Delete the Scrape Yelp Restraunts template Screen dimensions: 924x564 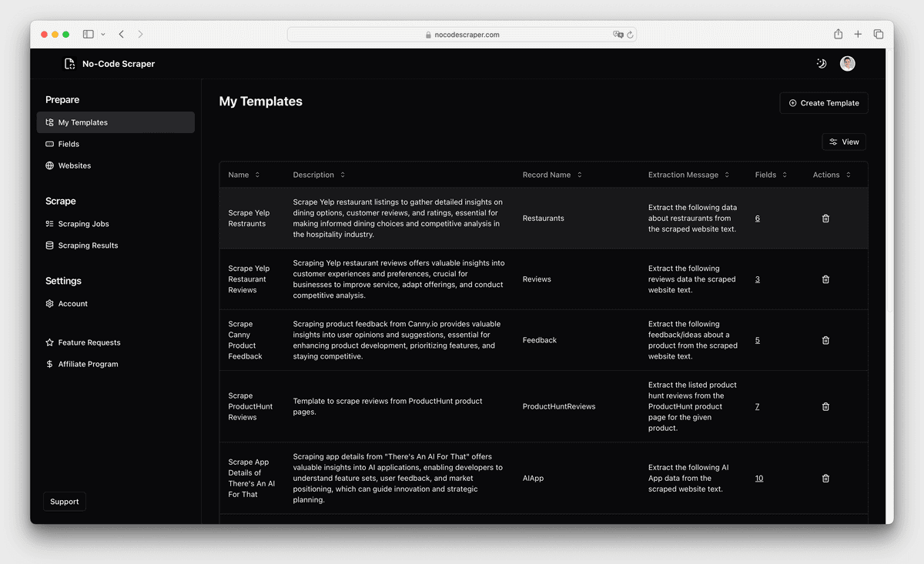825,219
